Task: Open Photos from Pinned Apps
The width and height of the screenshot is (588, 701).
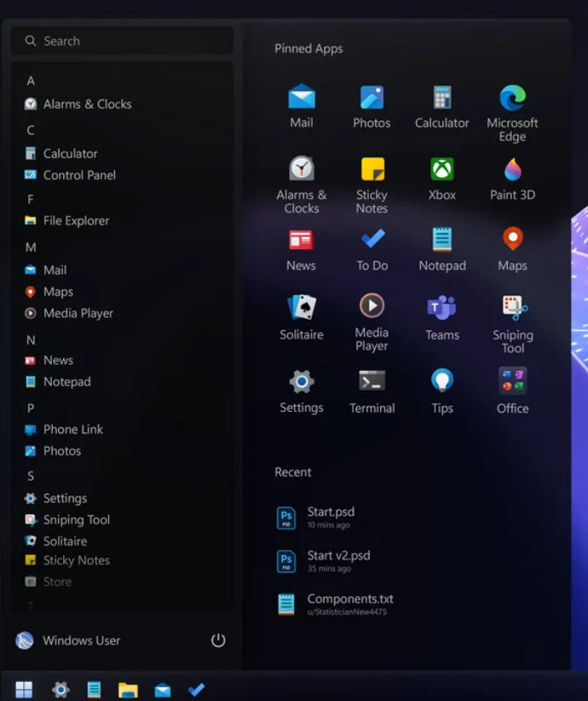Action: click(372, 106)
